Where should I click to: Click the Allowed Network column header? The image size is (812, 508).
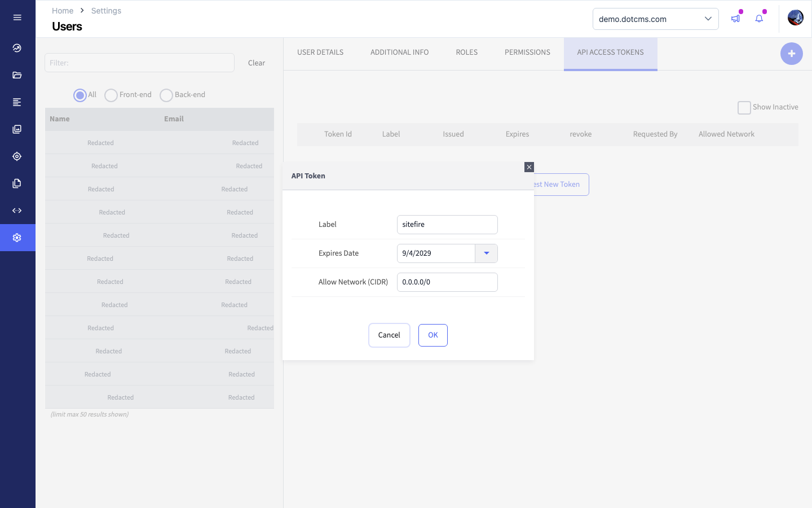tap(726, 134)
